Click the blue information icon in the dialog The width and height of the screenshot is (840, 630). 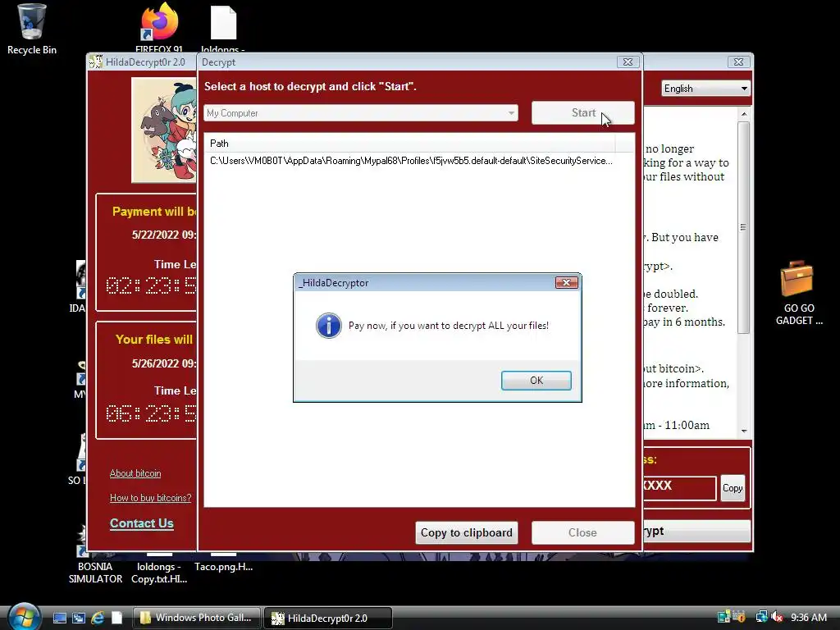pos(328,325)
